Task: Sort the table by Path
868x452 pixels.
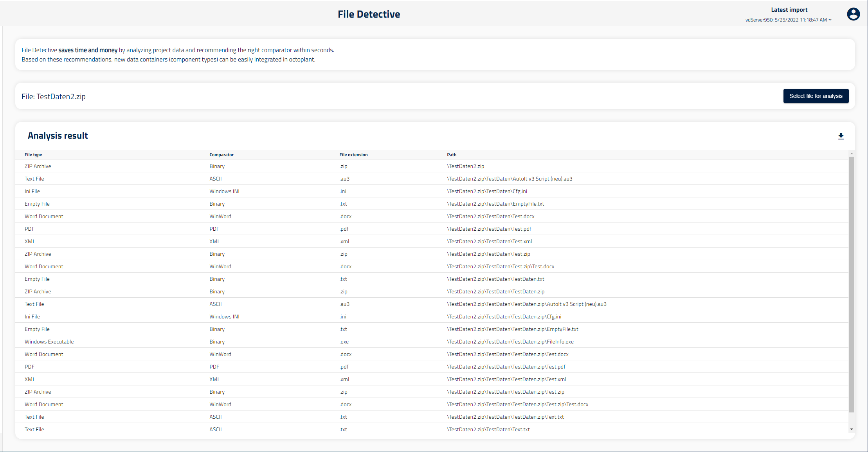Action: click(x=451, y=155)
